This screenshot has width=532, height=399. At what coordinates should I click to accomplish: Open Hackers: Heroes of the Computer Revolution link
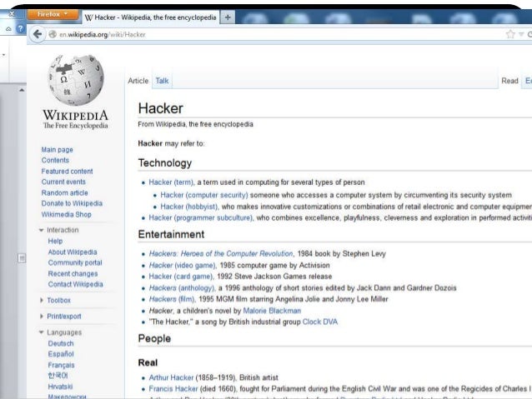pyautogui.click(x=221, y=253)
